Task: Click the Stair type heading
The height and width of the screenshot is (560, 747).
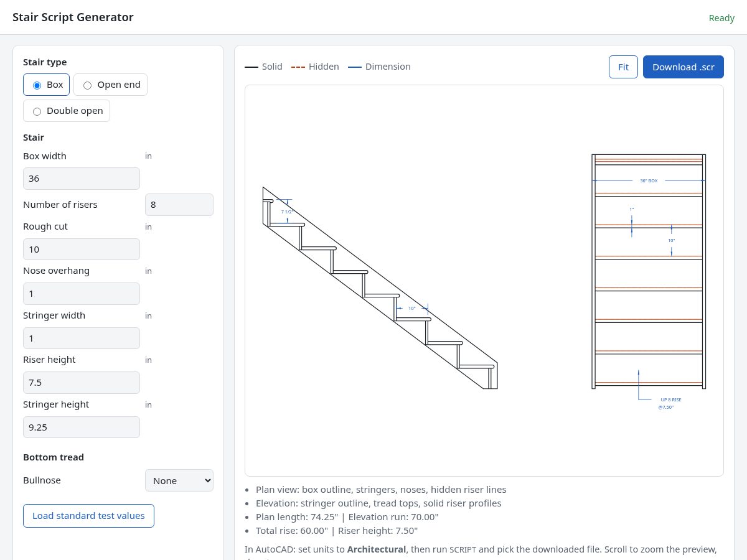Action: point(45,62)
